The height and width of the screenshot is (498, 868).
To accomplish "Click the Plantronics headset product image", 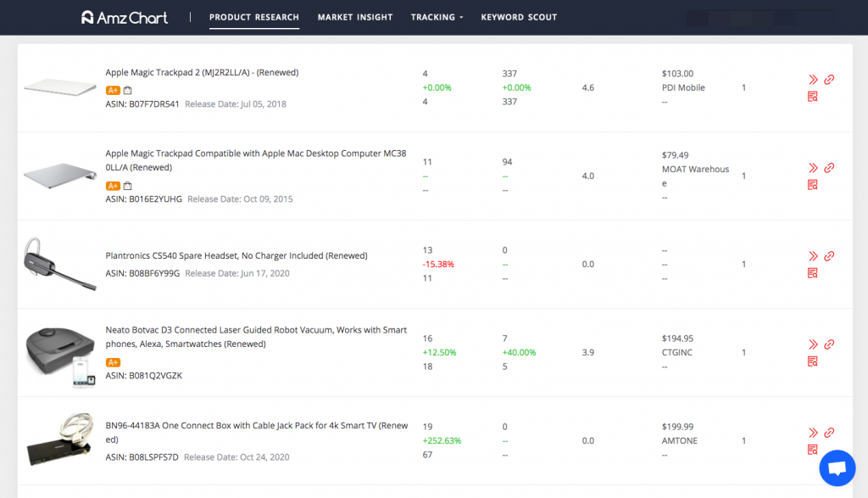I will 59,264.
